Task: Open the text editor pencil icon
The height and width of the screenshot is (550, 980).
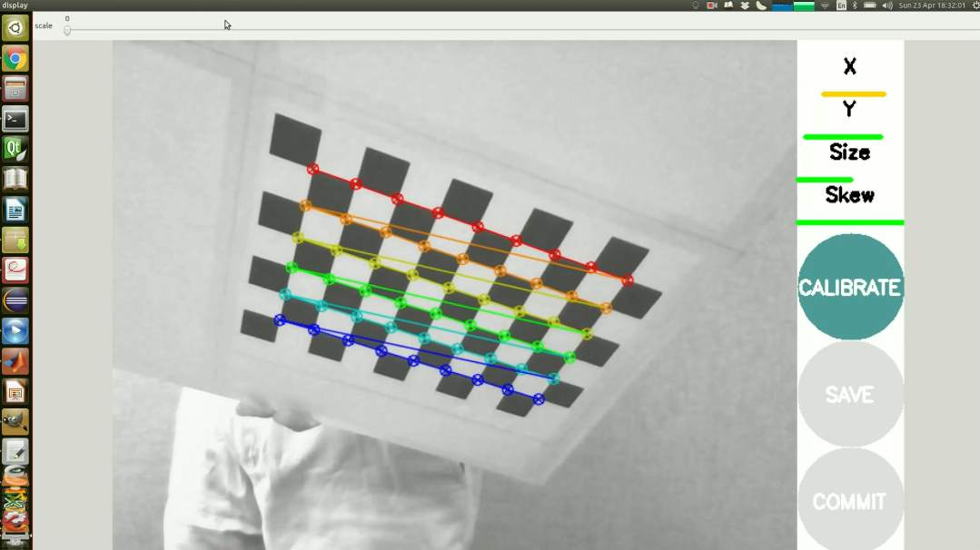Action: point(15,451)
